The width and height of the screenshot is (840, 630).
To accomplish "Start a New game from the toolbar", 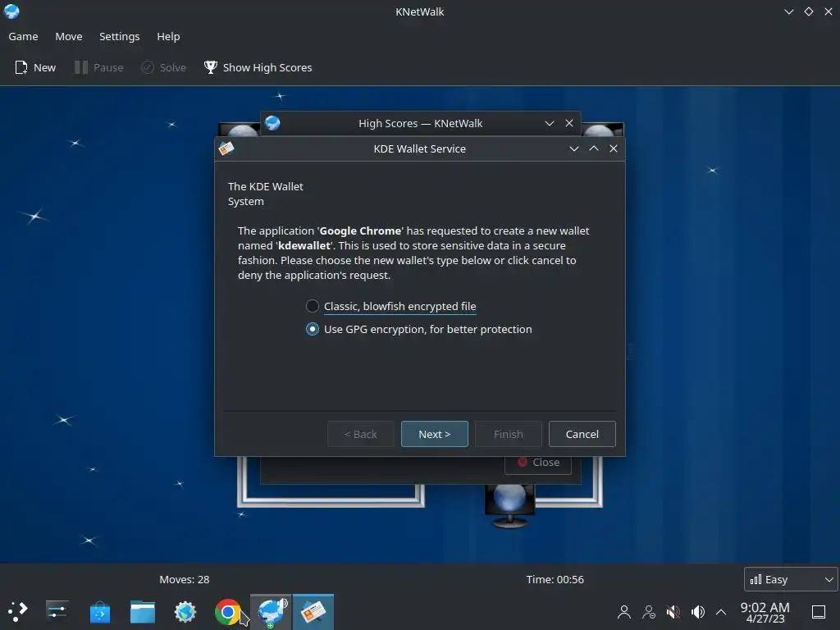I will (35, 67).
